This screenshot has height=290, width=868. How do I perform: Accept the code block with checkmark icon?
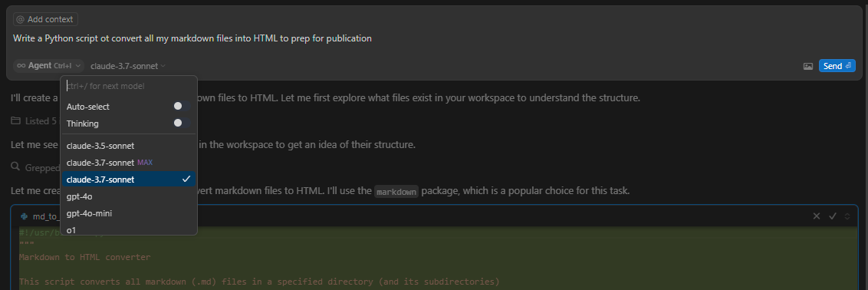[x=832, y=216]
